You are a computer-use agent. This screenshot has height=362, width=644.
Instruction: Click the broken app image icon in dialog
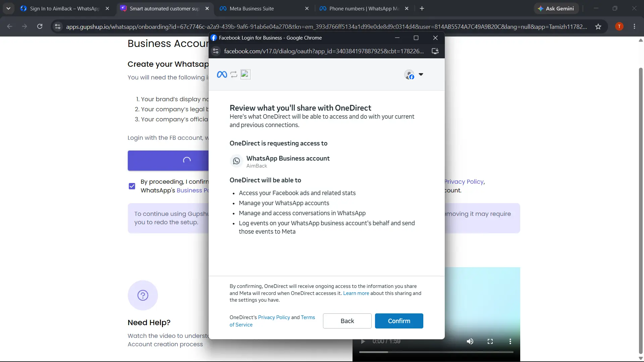(246, 74)
